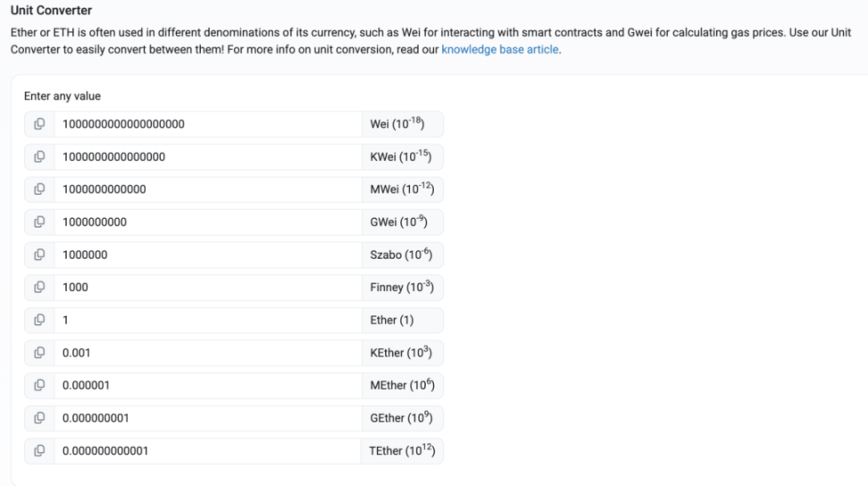Copy the TEther value
Screen dimensions: 868x486
[39, 450]
